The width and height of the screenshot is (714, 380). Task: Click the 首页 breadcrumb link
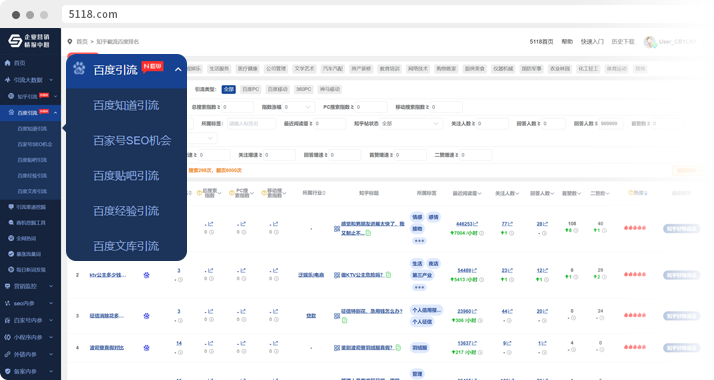point(82,41)
